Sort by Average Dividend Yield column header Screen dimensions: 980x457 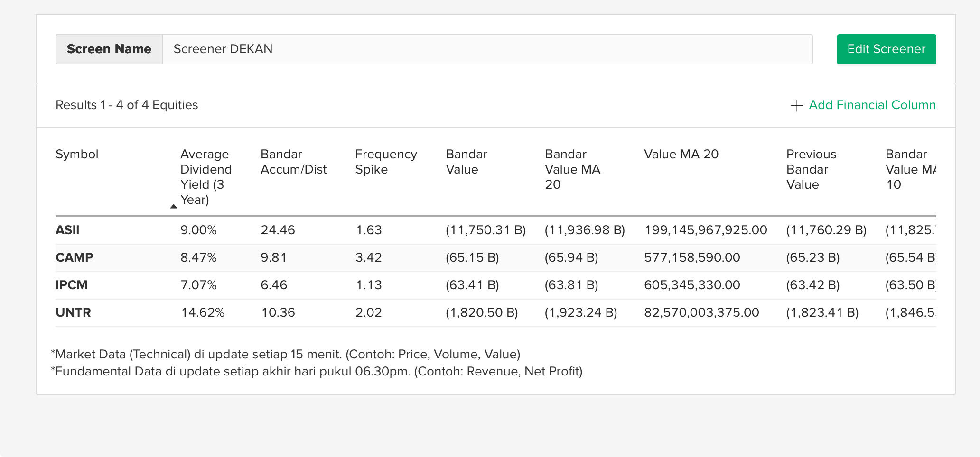pyautogui.click(x=206, y=177)
